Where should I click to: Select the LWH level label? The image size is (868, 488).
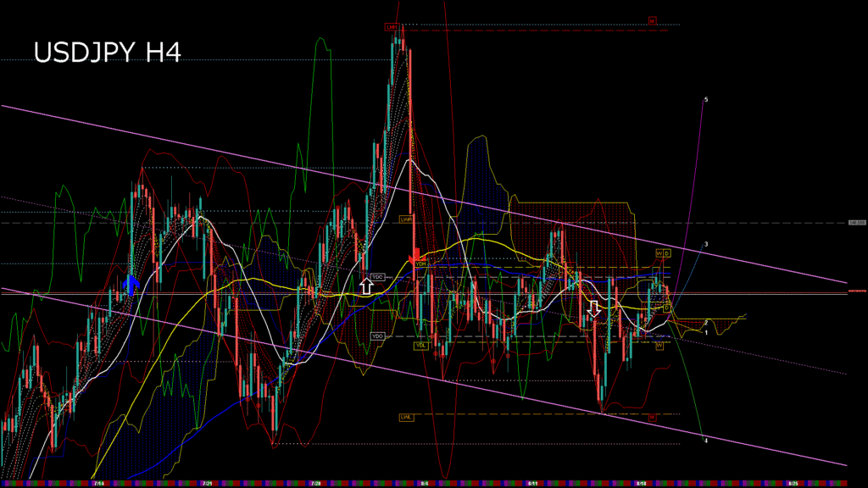406,219
